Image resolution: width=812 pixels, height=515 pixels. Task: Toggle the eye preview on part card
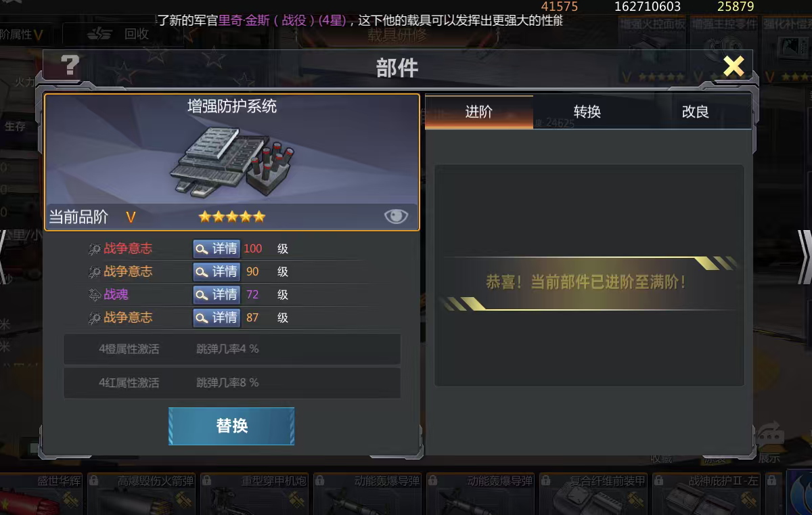click(x=396, y=216)
